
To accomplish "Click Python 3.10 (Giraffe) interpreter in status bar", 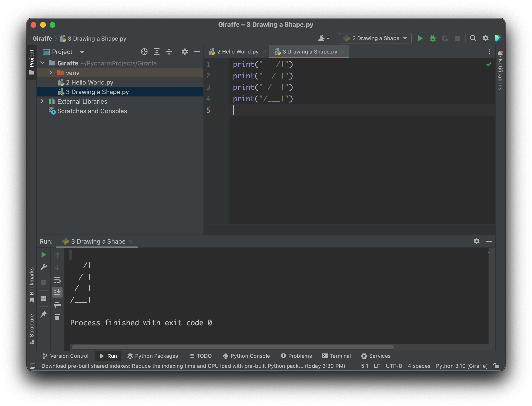I will click(462, 366).
